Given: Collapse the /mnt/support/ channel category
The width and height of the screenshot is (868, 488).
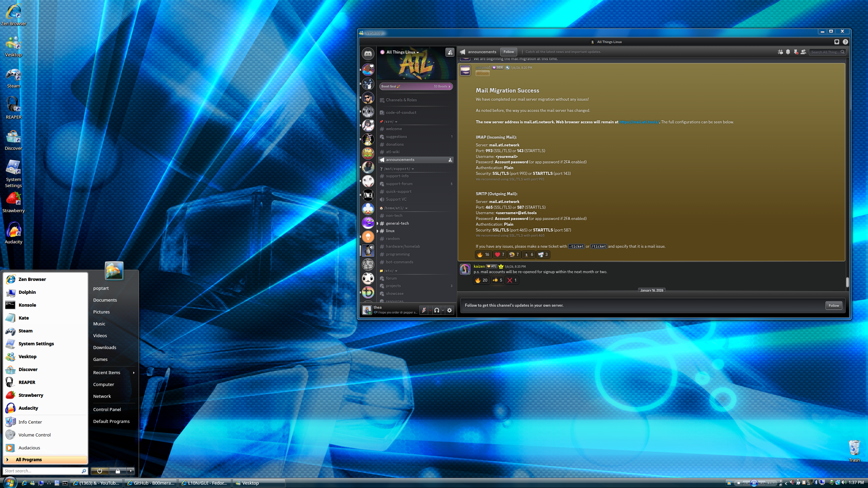Looking at the screenshot, I should point(397,169).
